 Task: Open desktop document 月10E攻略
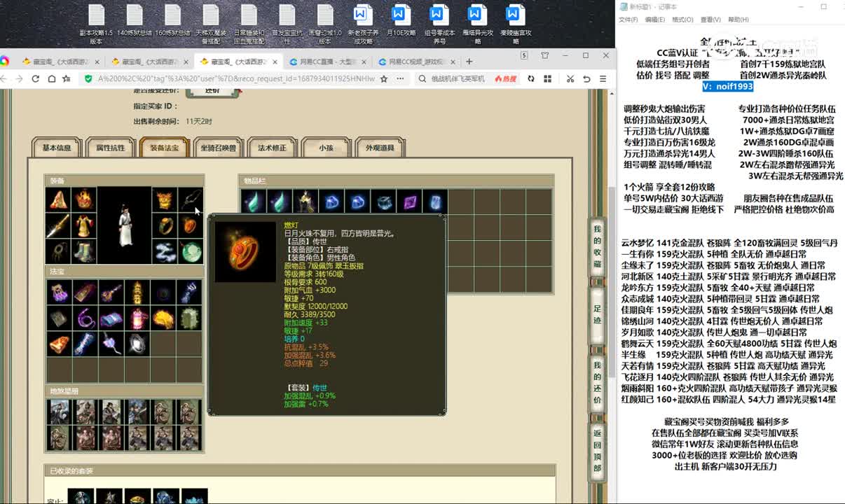(400, 20)
